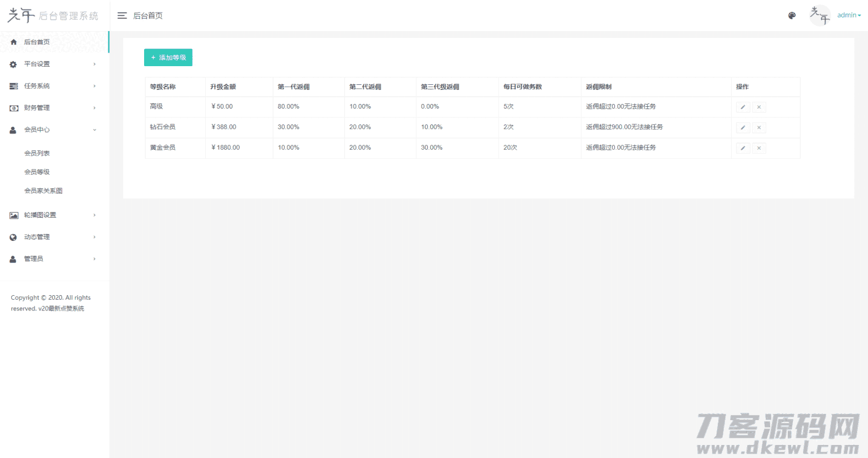Delete the 高级 level row
This screenshot has width=868, height=458.
pos(759,107)
